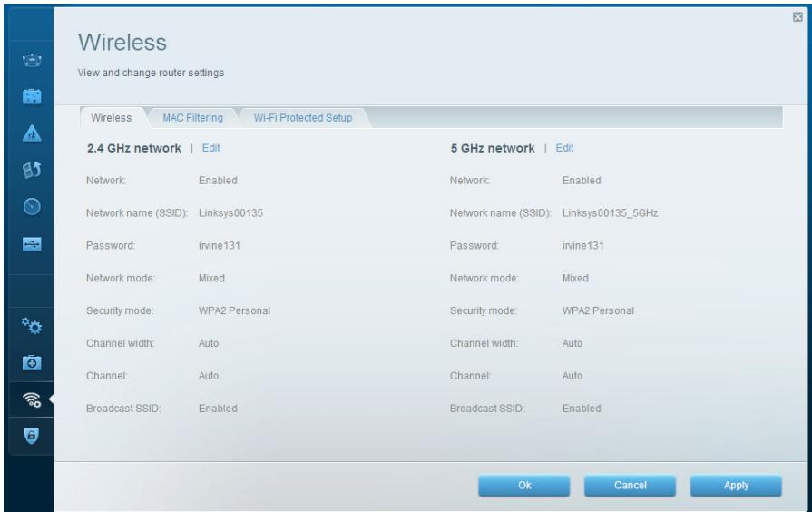Click the 2.4 GHz Network mode Mixed value
Screen dimensions: 812x512
coord(211,279)
